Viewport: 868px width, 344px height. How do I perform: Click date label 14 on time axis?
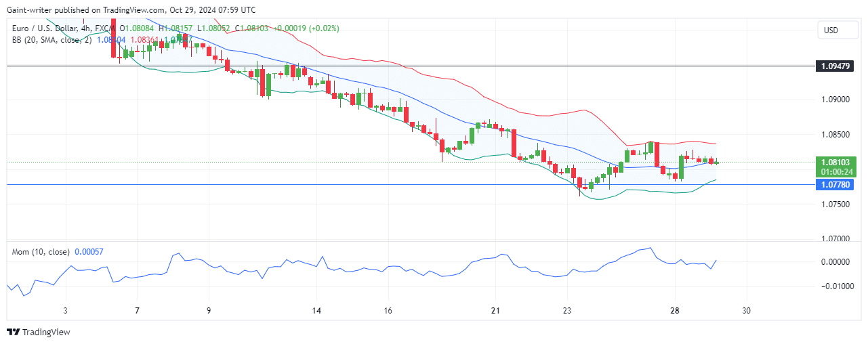click(316, 311)
